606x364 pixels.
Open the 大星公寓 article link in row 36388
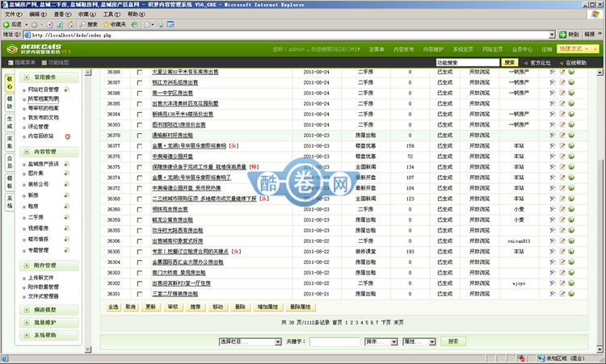(x=185, y=72)
